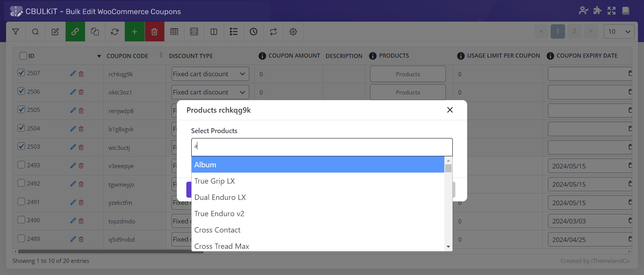
Task: Click the green link icon in toolbar
Action: pyautogui.click(x=75, y=32)
